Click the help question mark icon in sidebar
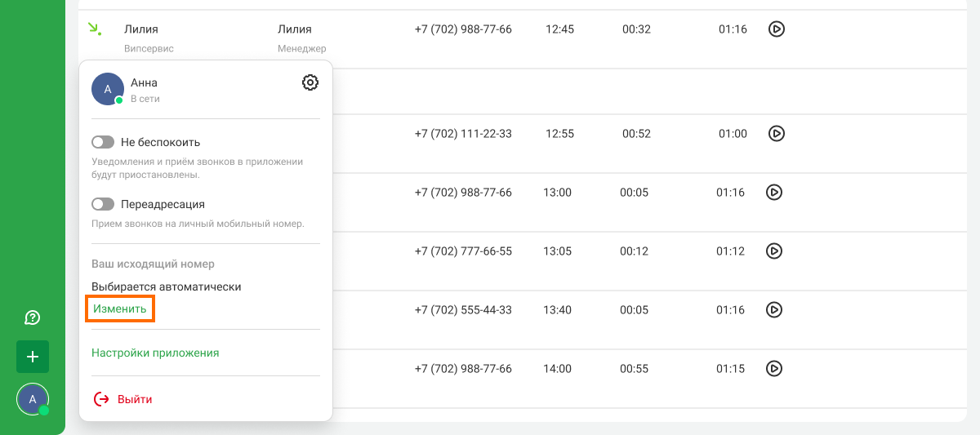The height and width of the screenshot is (435, 980). 33,317
